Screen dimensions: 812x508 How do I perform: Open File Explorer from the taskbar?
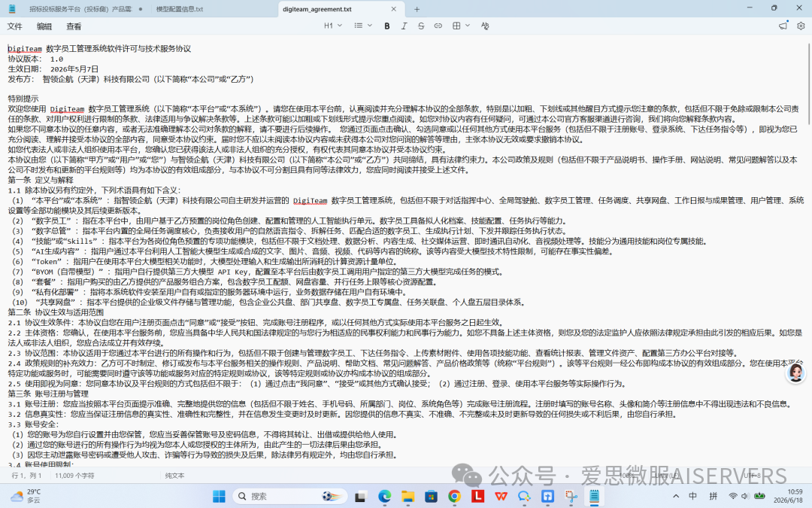pyautogui.click(x=408, y=496)
